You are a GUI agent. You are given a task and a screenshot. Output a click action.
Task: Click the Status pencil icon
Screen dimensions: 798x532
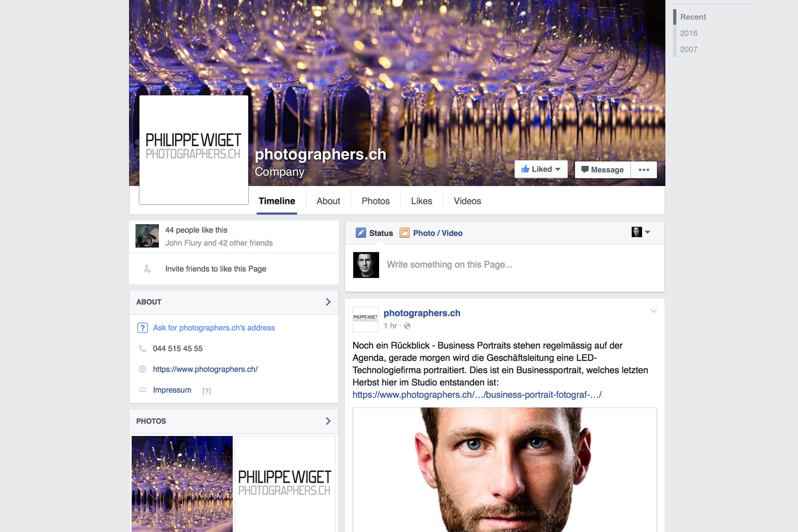tap(361, 233)
